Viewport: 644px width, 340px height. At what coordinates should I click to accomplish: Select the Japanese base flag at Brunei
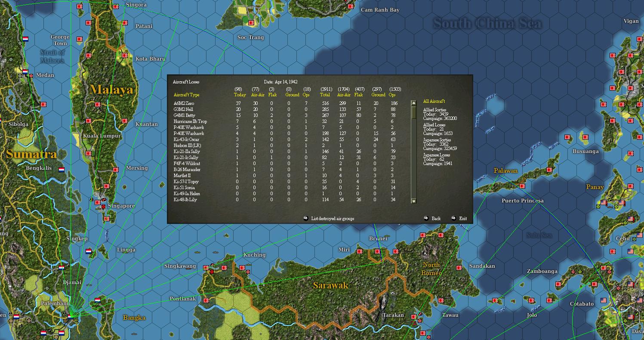377,251
